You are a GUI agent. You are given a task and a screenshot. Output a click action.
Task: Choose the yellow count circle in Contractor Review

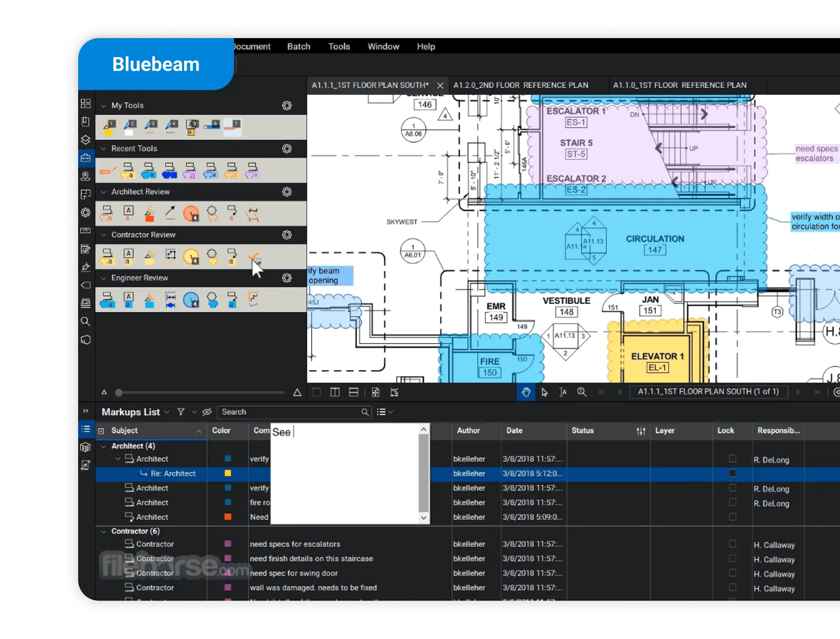(x=191, y=256)
